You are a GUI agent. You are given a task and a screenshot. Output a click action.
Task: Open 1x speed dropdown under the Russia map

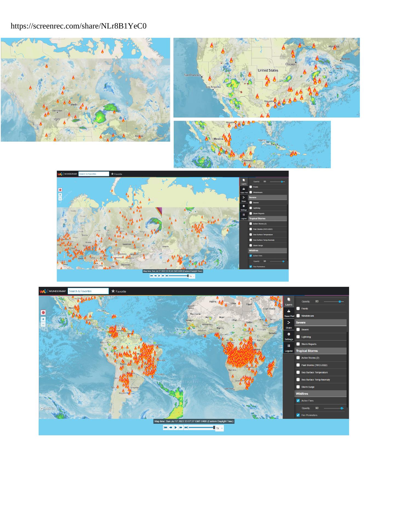pyautogui.click(x=192, y=276)
